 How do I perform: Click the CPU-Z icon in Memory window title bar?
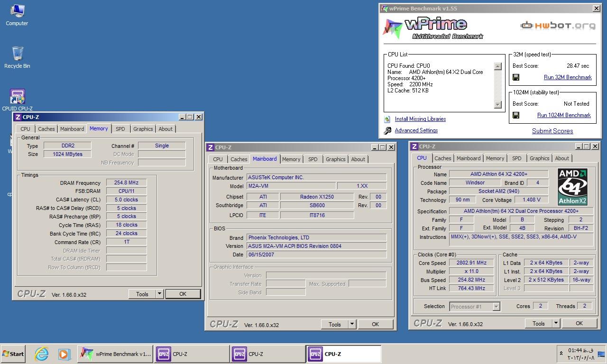[x=18, y=117]
